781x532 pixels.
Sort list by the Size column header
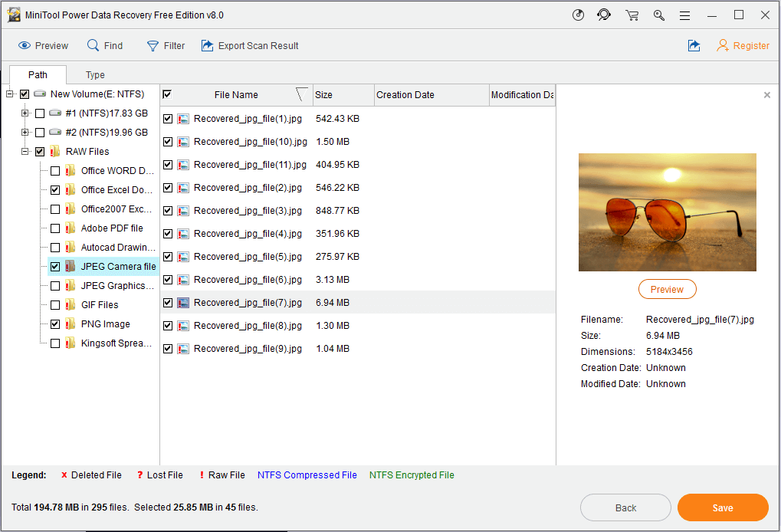click(343, 94)
